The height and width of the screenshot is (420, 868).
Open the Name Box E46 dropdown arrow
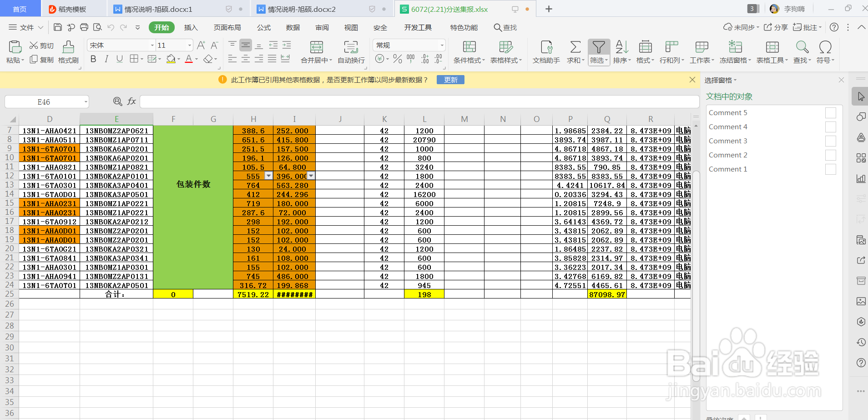[86, 102]
